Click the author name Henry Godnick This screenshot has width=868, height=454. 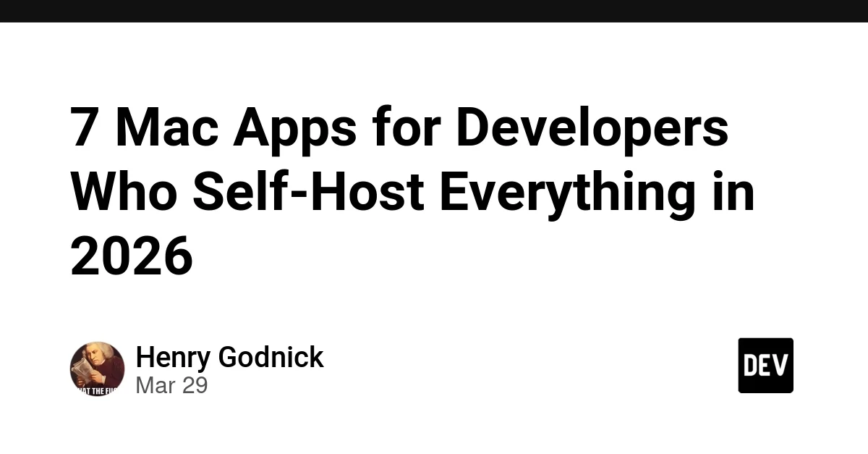(x=229, y=358)
